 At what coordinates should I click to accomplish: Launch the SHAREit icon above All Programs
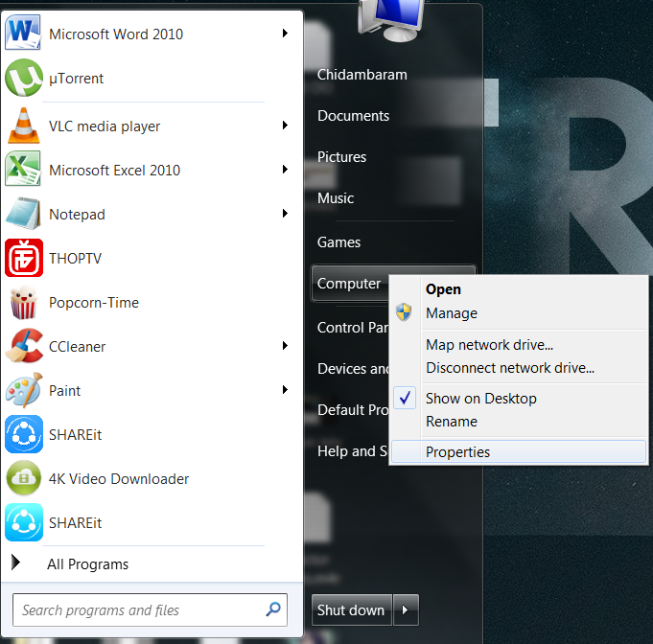coord(24,522)
